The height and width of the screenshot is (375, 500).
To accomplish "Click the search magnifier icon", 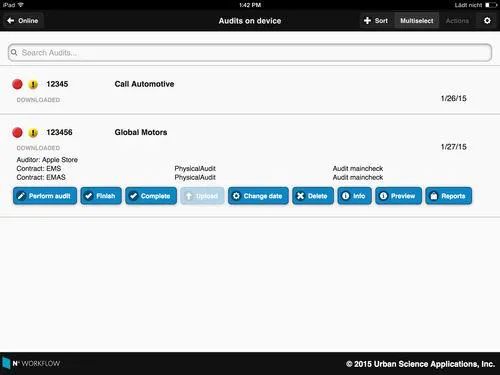I will pos(14,52).
